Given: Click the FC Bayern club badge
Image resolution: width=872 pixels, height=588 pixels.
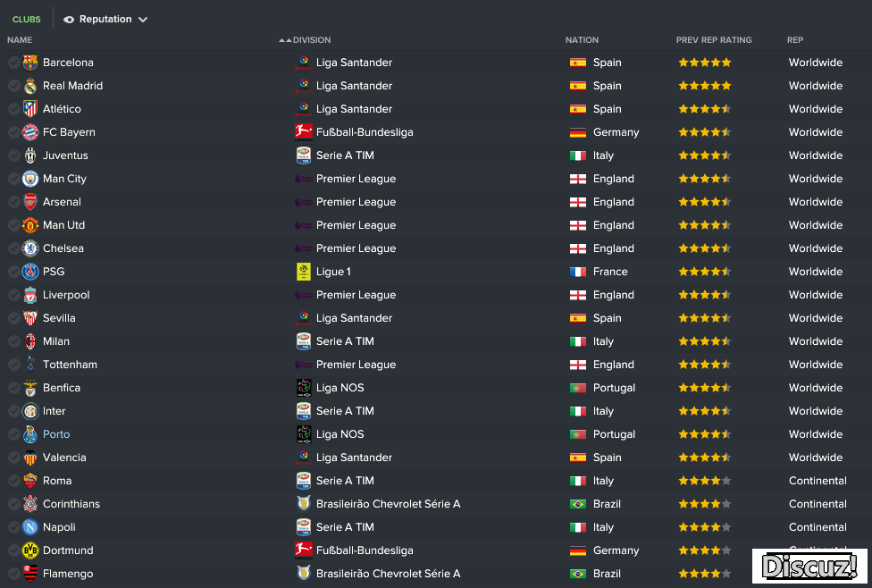Looking at the screenshot, I should pyautogui.click(x=30, y=132).
